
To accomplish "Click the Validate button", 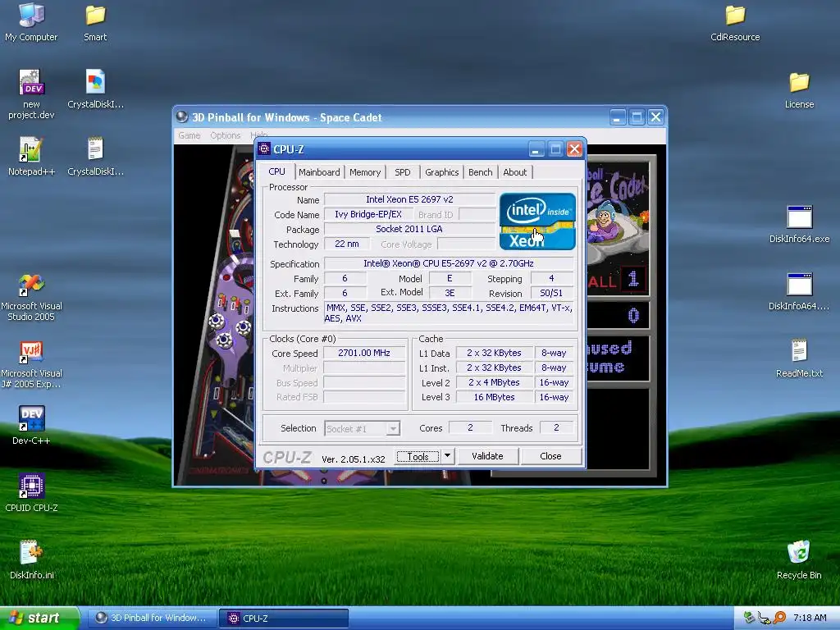I will click(x=487, y=456).
